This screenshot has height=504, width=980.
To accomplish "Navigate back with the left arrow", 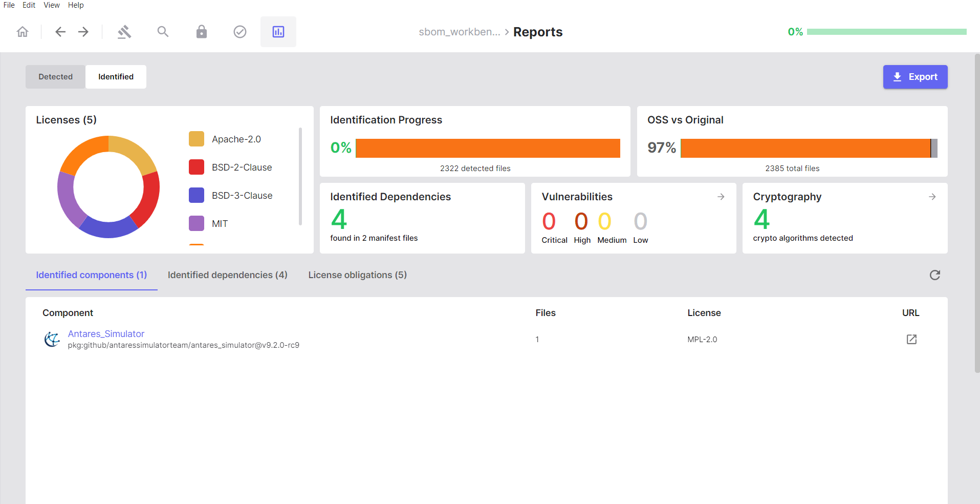I will click(60, 32).
